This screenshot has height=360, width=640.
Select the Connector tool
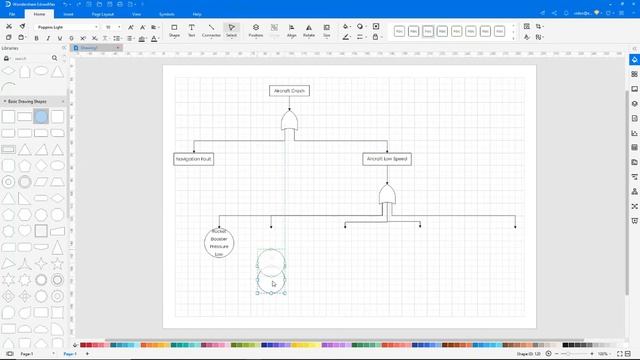211,31
